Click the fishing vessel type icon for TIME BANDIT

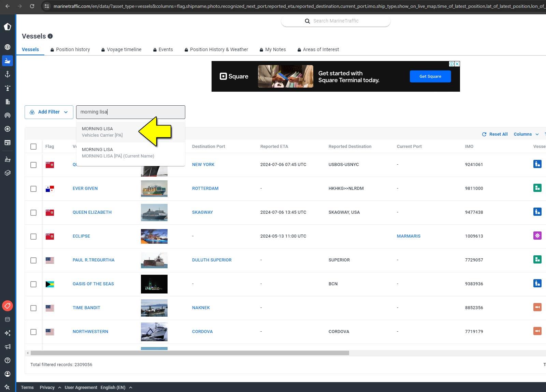pyautogui.click(x=537, y=307)
